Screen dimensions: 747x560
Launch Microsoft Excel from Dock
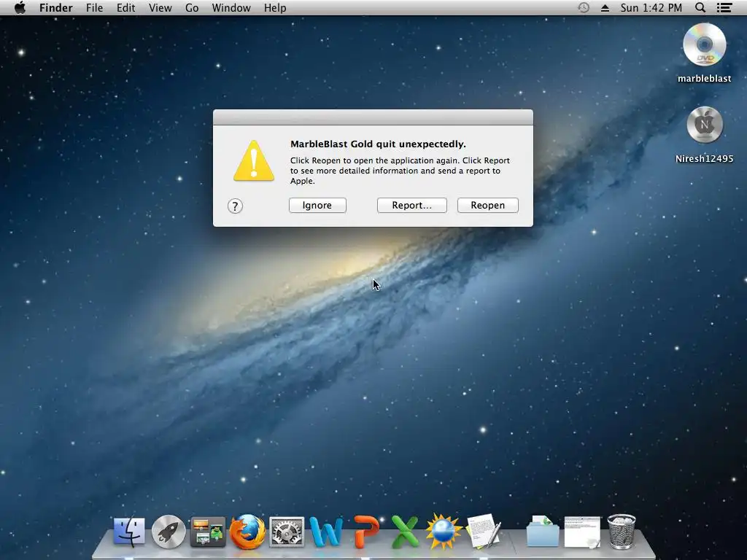[404, 532]
